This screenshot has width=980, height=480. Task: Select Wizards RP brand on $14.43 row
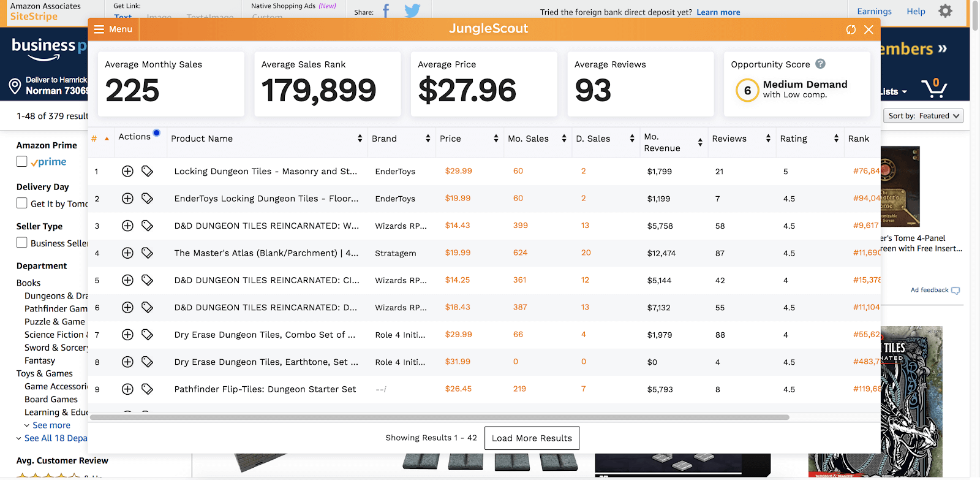(401, 226)
